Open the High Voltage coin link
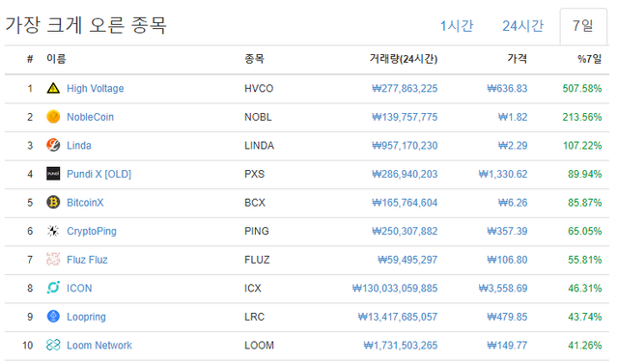618x364 pixels. point(95,88)
